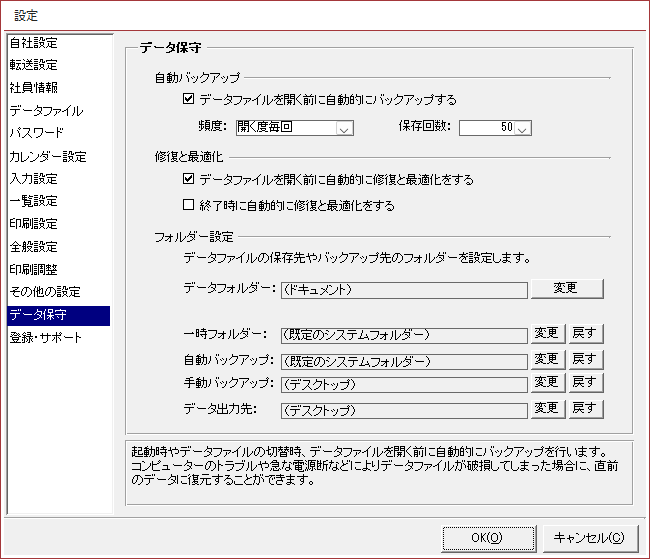Open 登録・サポート section

click(46, 337)
